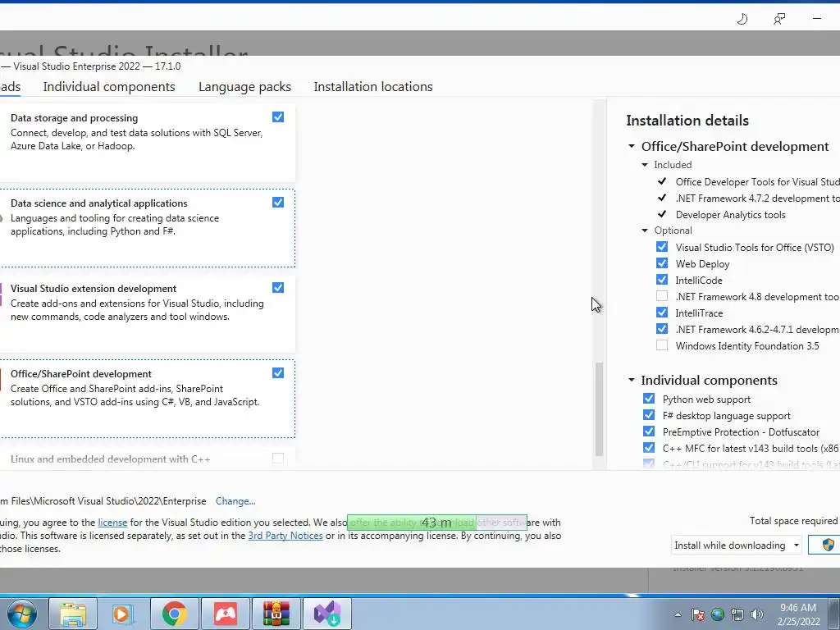The height and width of the screenshot is (630, 840).
Task: Uncheck .NET Framework 4.6.2-4.7.1 development tools
Action: [x=662, y=329]
